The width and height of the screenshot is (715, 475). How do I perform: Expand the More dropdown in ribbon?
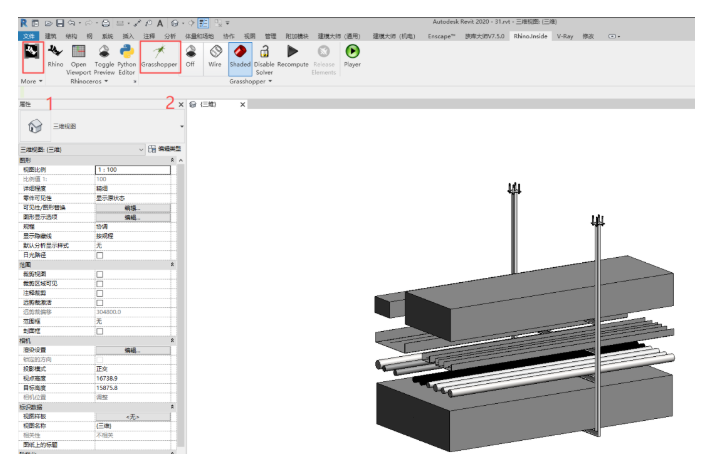click(31, 81)
